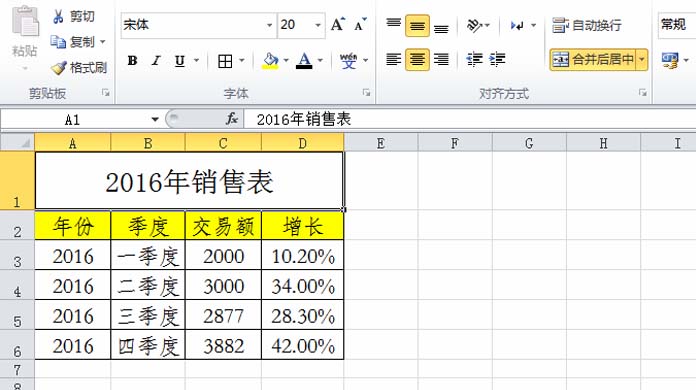Viewport: 696px width, 390px height.
Task: Open fill color dropdown arrow
Action: [286, 60]
